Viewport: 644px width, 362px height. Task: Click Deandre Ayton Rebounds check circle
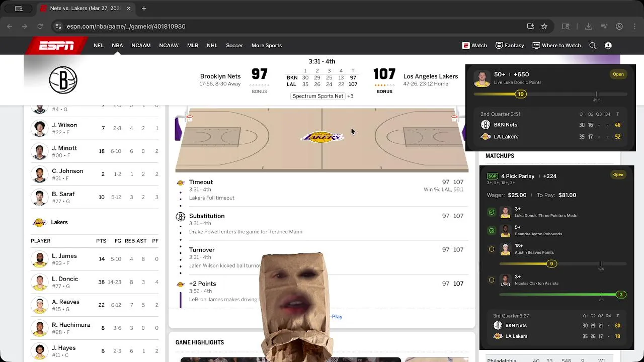pos(492,230)
